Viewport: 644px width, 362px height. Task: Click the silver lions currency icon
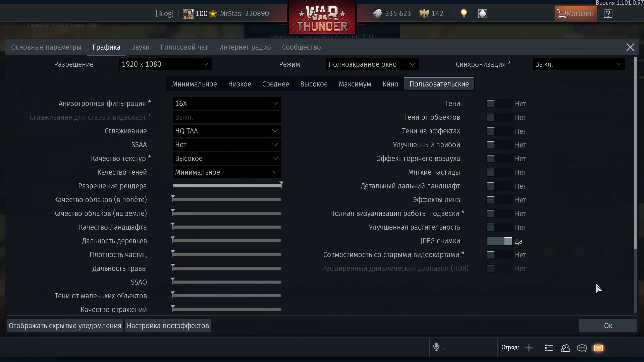378,14
